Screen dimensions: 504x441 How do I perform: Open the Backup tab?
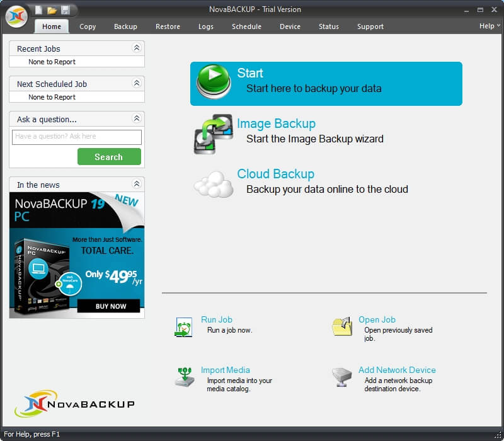(x=125, y=26)
